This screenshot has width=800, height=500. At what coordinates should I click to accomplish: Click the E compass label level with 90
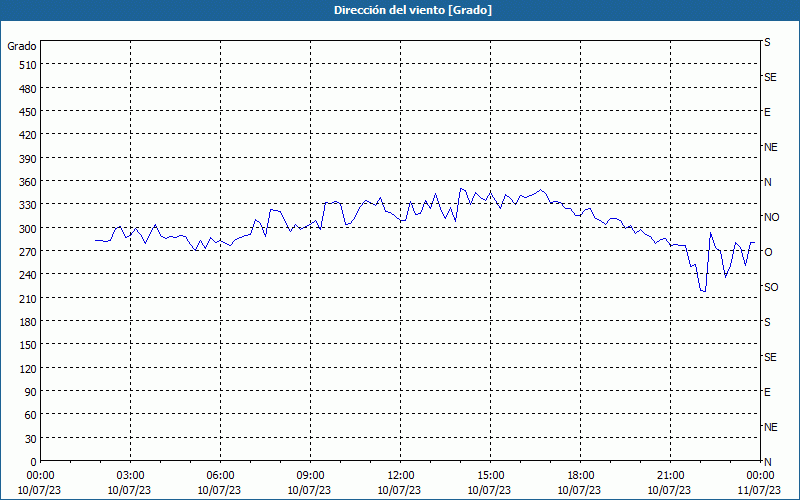[x=767, y=392]
